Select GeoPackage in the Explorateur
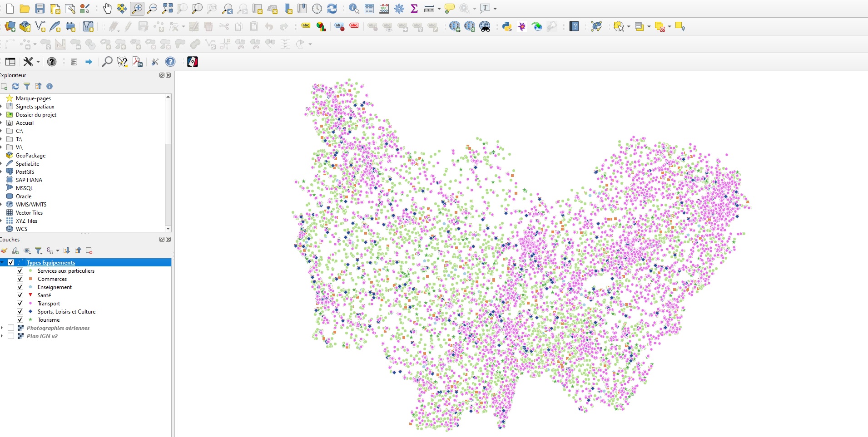 [30, 155]
